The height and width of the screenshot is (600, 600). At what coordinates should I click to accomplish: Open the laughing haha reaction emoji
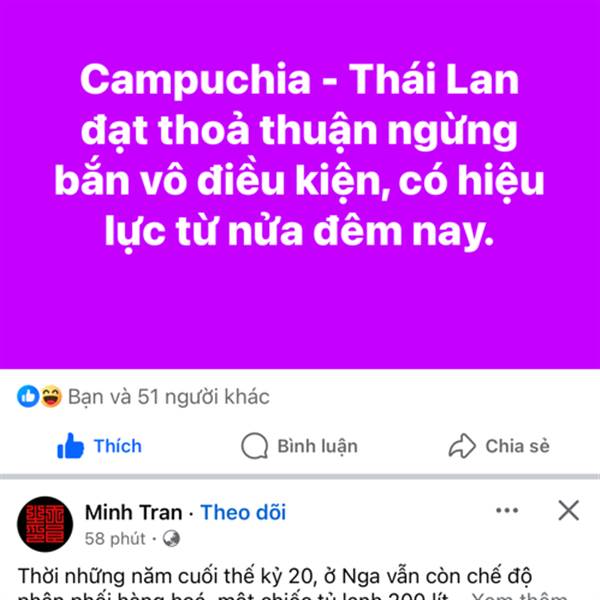(x=51, y=396)
